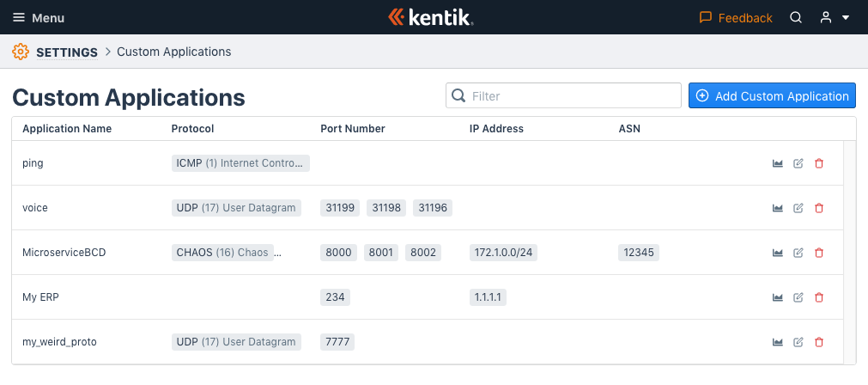Click IP address tag 1.1.1.1
Image resolution: width=868 pixels, height=385 pixels.
click(x=488, y=297)
